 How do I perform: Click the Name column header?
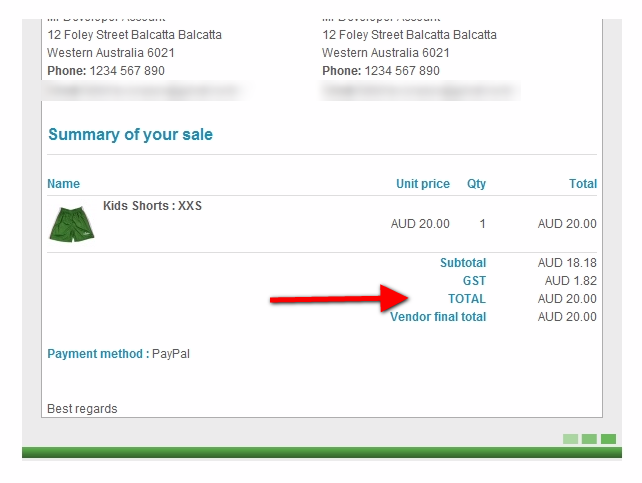(63, 184)
